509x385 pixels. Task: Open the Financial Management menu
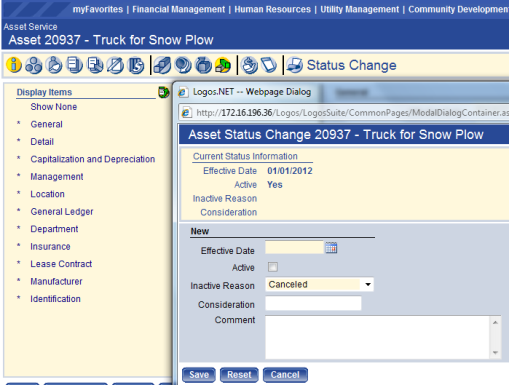point(179,9)
